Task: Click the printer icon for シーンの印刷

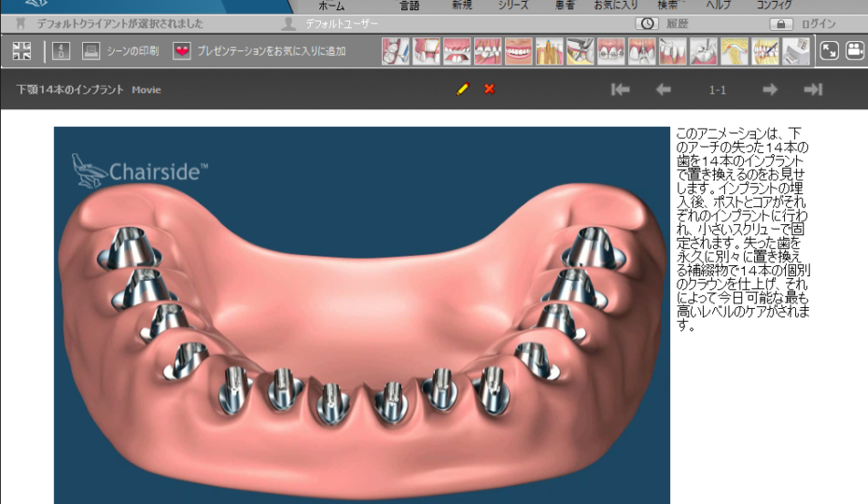Action: 91,51
